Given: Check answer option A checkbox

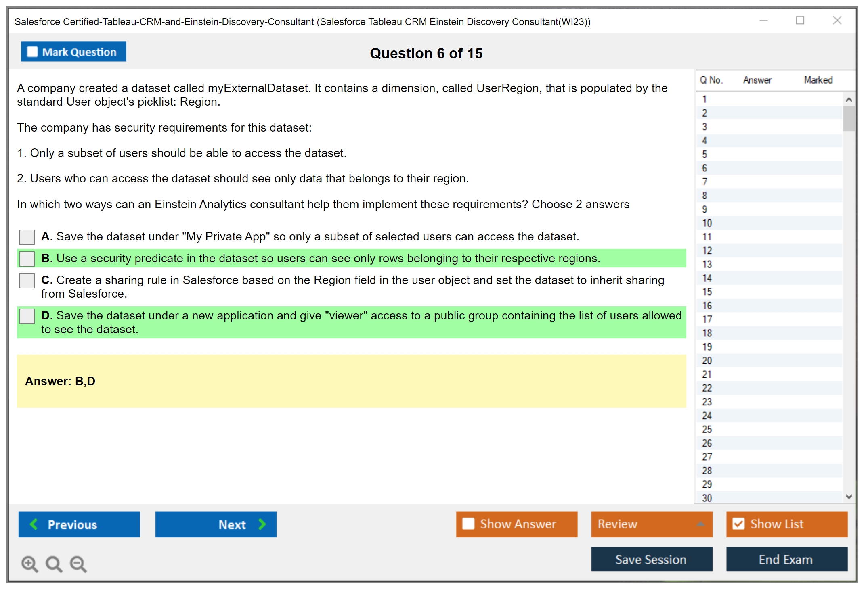Looking at the screenshot, I should click(x=27, y=237).
